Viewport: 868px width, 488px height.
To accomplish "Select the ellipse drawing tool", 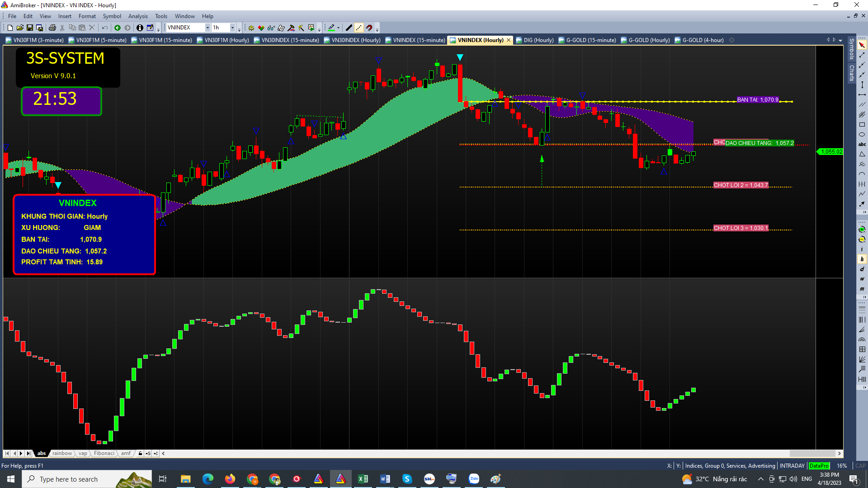I will [862, 135].
